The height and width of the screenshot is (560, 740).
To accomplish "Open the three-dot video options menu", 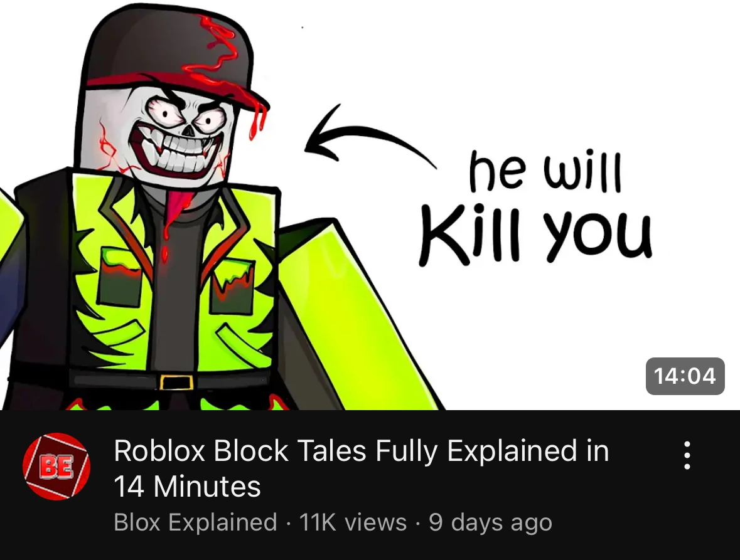I will 687,455.
